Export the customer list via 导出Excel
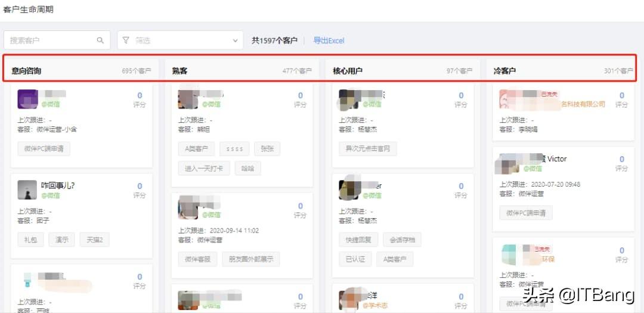Viewport: 644px width, 313px height. pos(329,41)
